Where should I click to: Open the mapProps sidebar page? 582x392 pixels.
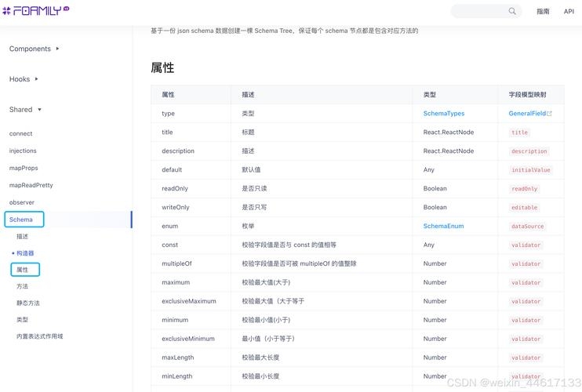[24, 168]
